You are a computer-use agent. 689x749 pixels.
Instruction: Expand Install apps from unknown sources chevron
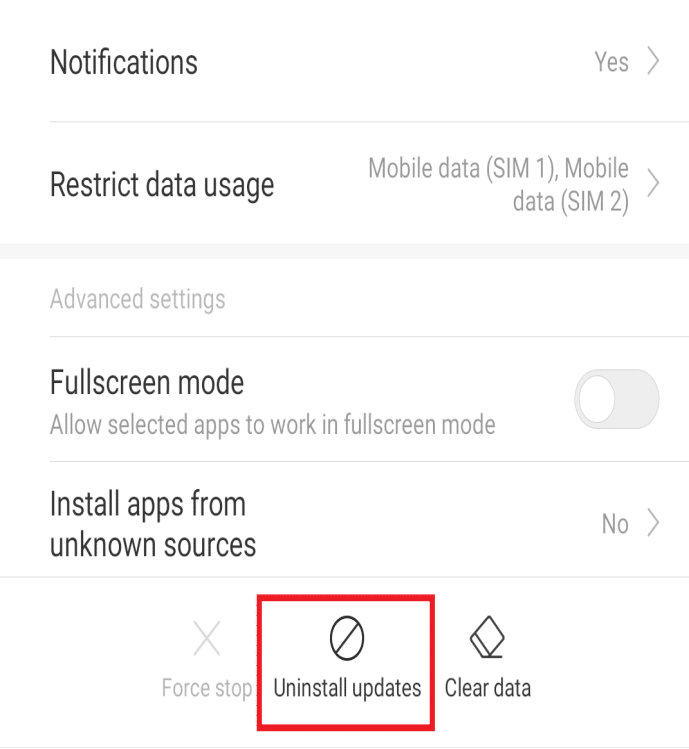click(x=653, y=523)
